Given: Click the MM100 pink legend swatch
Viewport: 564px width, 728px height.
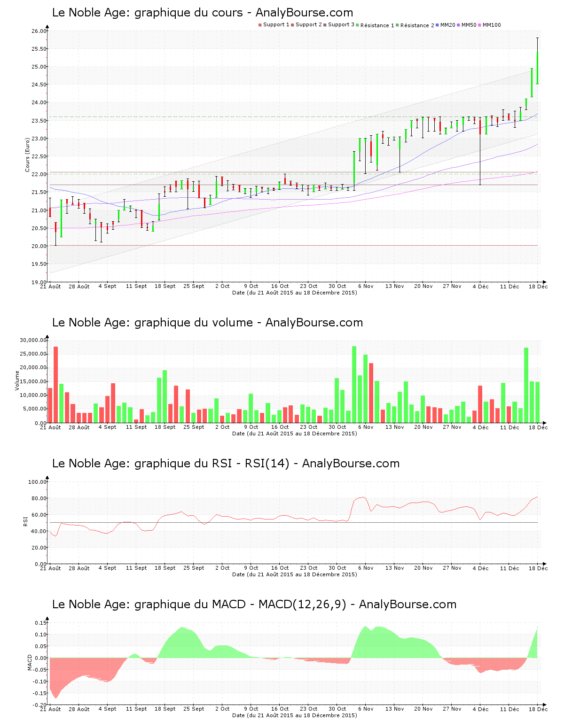Looking at the screenshot, I should (x=480, y=25).
